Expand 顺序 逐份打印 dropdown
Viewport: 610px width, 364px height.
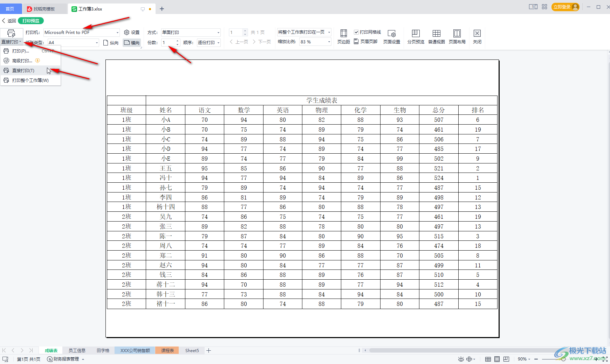click(218, 43)
